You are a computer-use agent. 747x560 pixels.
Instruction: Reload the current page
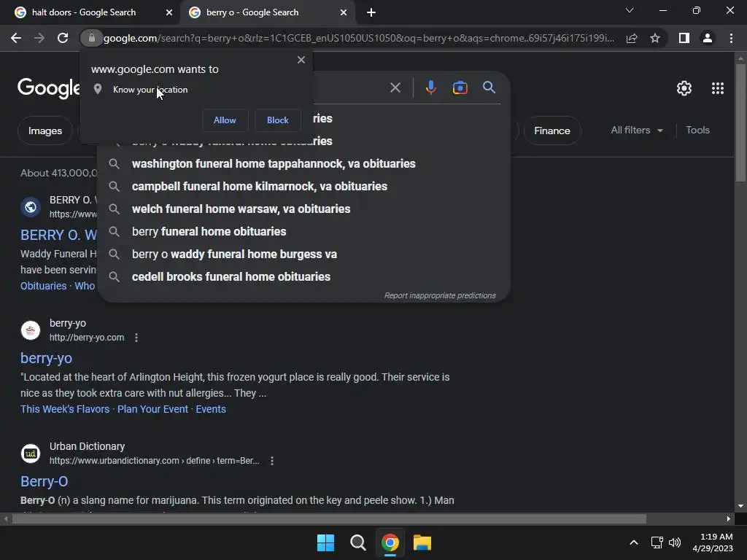(x=63, y=38)
